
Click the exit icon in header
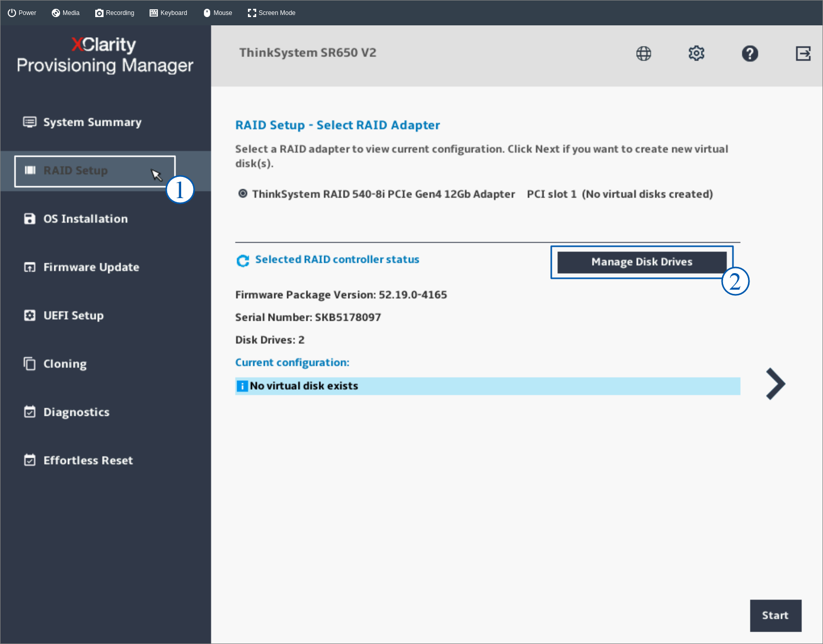803,53
